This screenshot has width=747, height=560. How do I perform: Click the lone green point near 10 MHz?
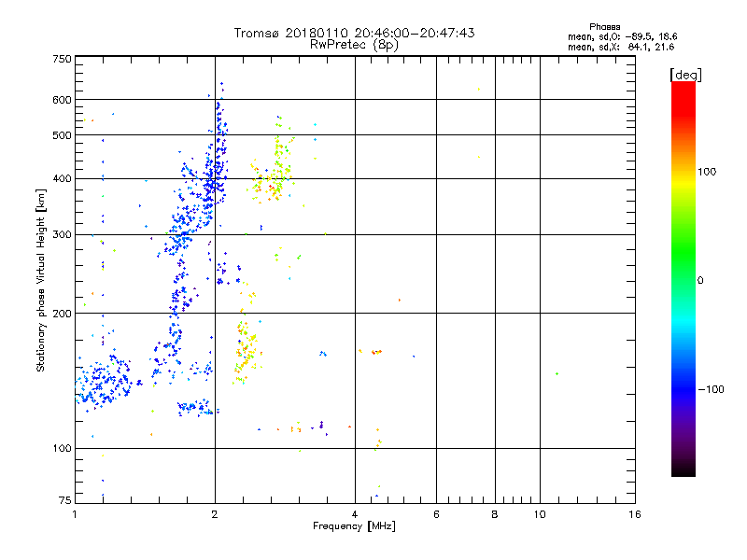(x=557, y=374)
